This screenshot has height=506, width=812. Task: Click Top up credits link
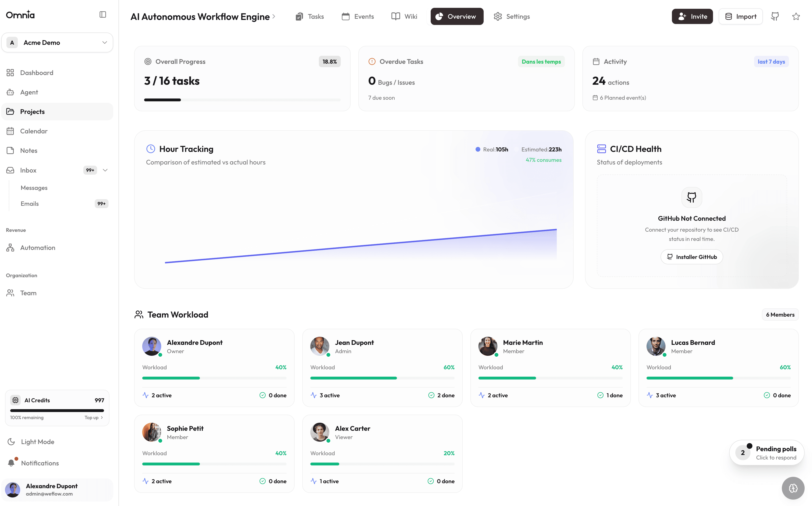point(94,417)
